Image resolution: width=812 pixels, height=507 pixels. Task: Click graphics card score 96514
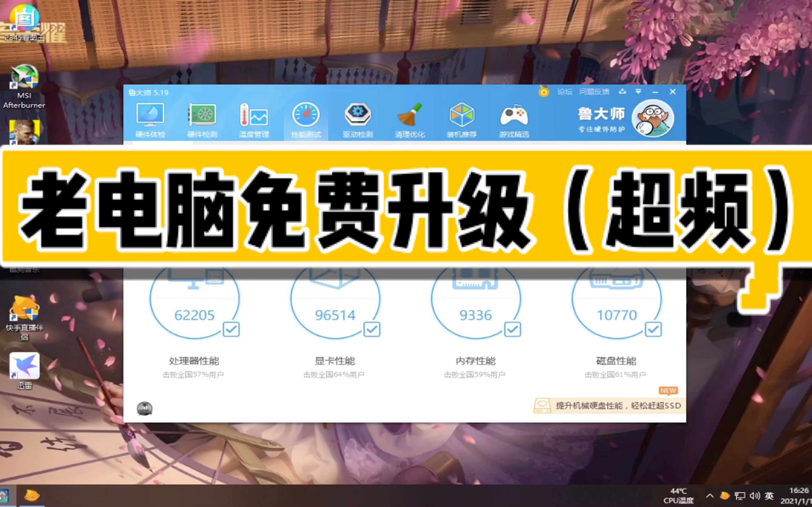335,315
